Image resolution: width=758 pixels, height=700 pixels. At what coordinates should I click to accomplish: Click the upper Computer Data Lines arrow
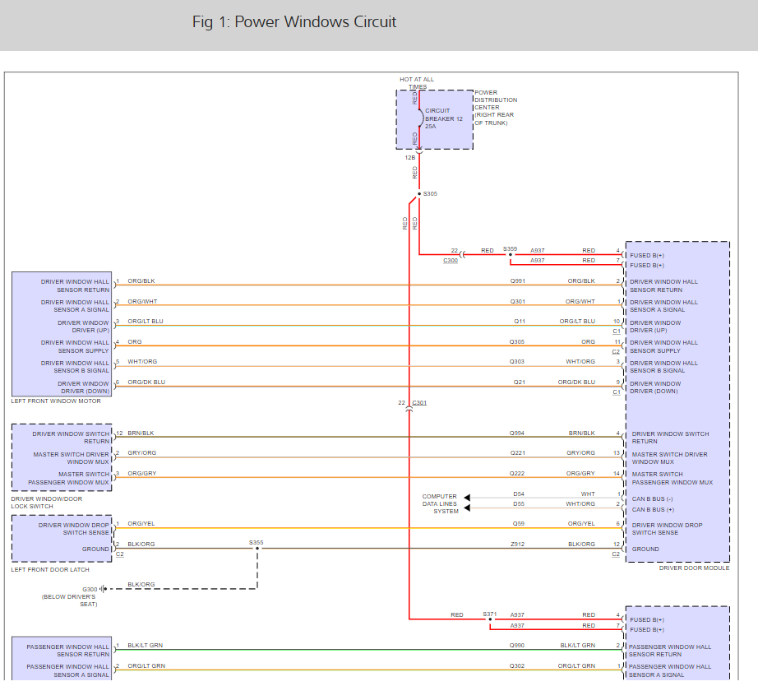[467, 498]
